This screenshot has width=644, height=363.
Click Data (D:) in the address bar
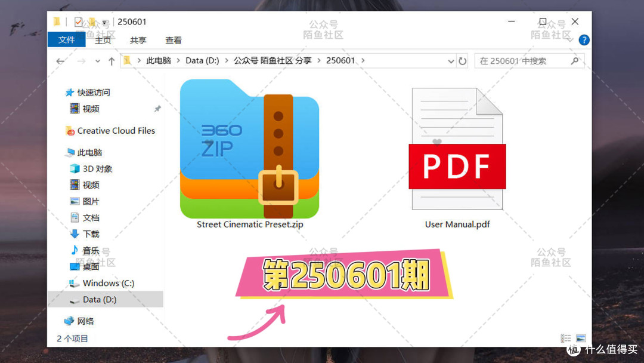[x=202, y=60]
